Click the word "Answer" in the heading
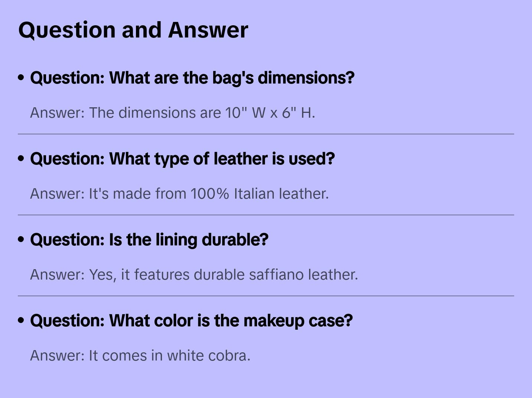 (208, 30)
